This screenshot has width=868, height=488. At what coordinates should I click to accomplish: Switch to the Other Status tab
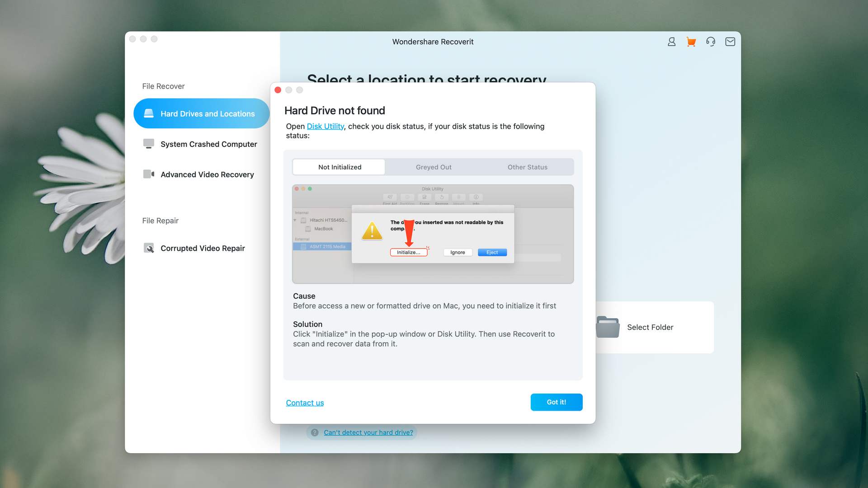[x=527, y=167]
